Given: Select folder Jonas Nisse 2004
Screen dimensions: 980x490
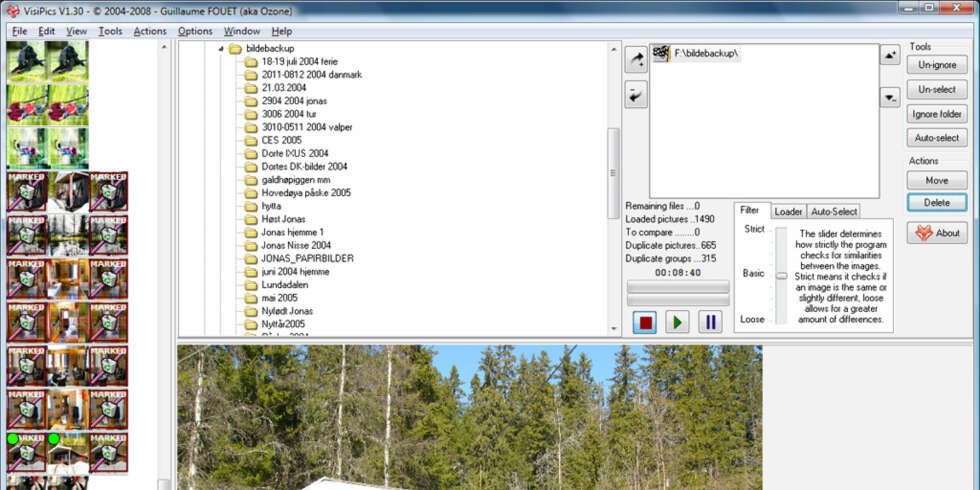Looking at the screenshot, I should (296, 245).
